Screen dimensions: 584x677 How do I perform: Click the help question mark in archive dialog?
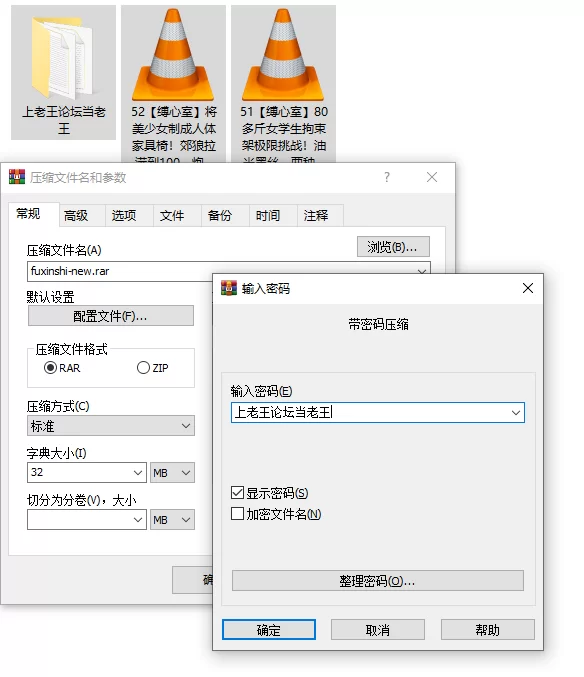387,177
